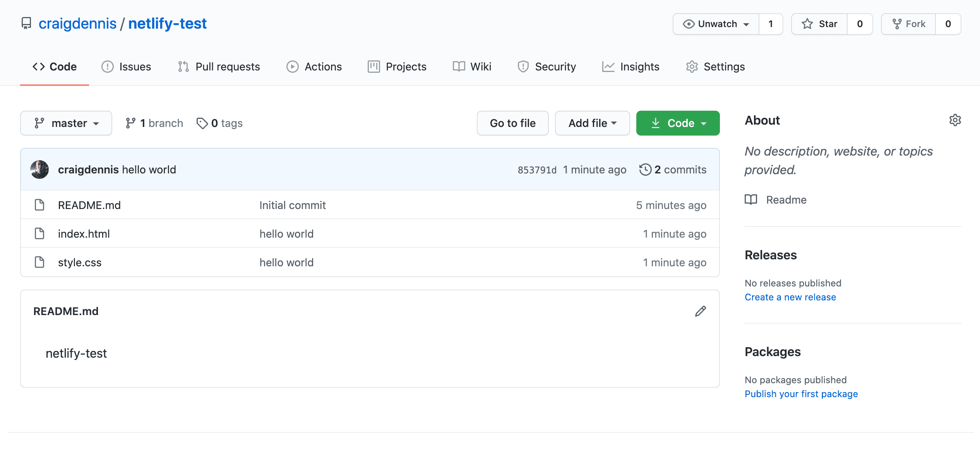Open the Wiki tab
This screenshot has height=449, width=980.
click(x=472, y=67)
